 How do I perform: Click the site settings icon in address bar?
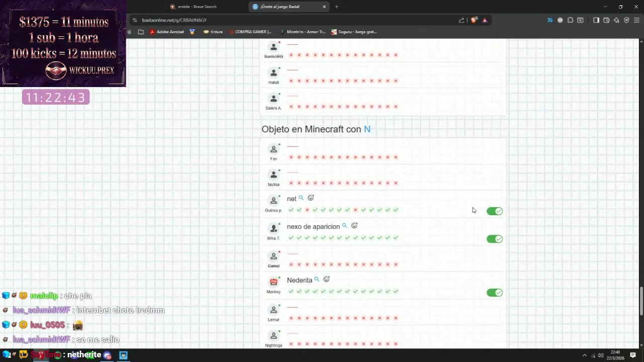coord(134,20)
